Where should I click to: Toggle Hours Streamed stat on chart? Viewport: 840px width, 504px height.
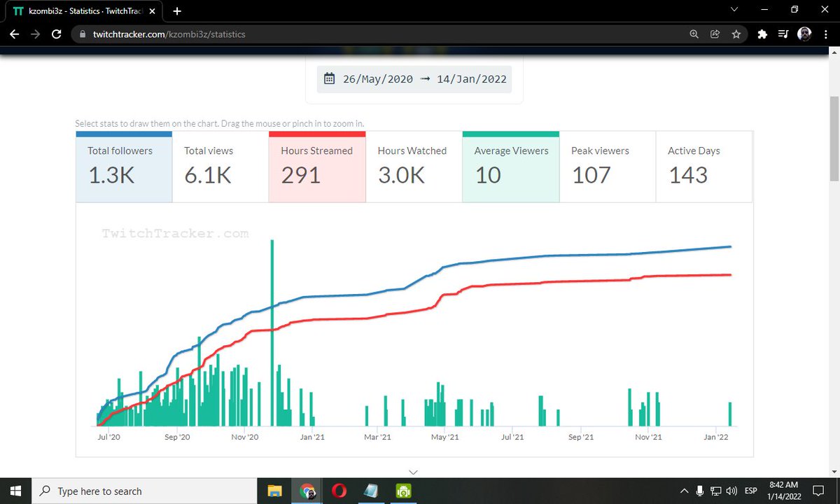click(317, 167)
